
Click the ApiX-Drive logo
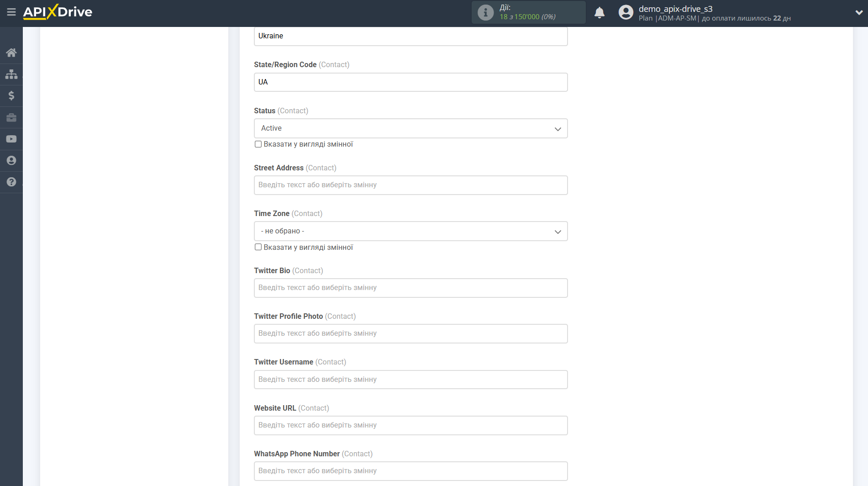click(58, 12)
